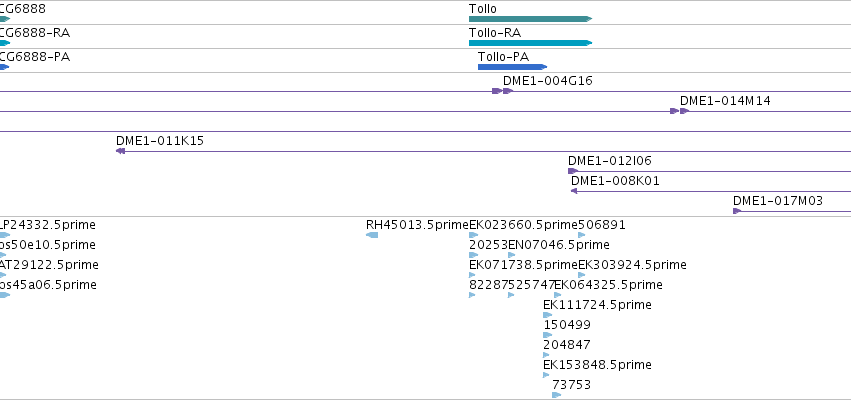Screen dimensions: 851x400
Task: Click the EK064325.5prime EST arrow
Action: 557,295
